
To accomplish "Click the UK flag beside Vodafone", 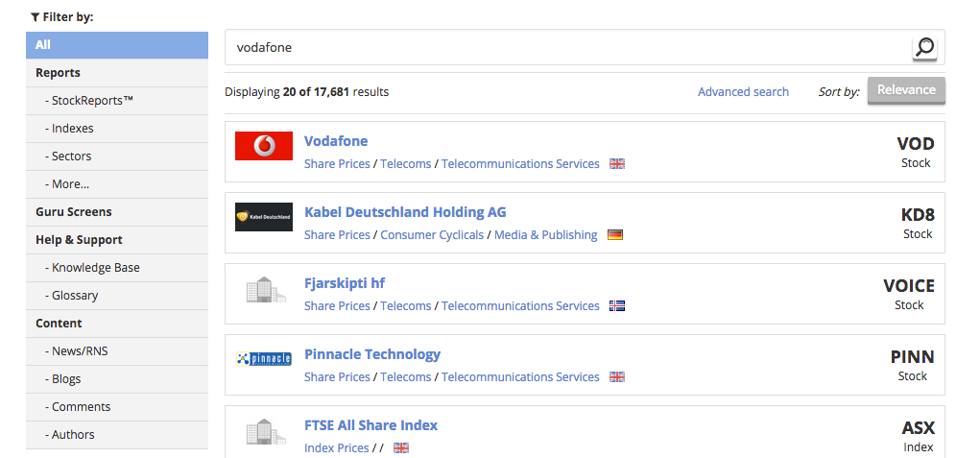I will 617,163.
